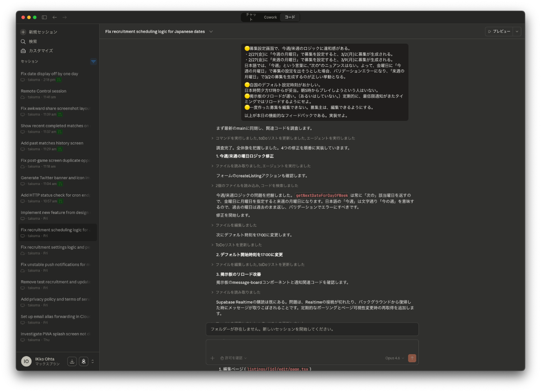This screenshot has width=541, height=392.
Task: Open the Opus 4.6 model selector
Action: pos(395,358)
